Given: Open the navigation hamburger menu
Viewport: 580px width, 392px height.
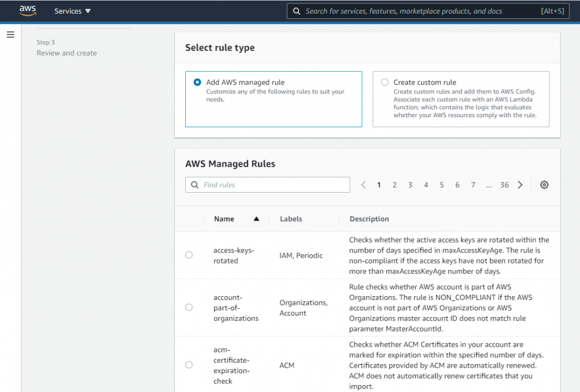Looking at the screenshot, I should point(10,34).
